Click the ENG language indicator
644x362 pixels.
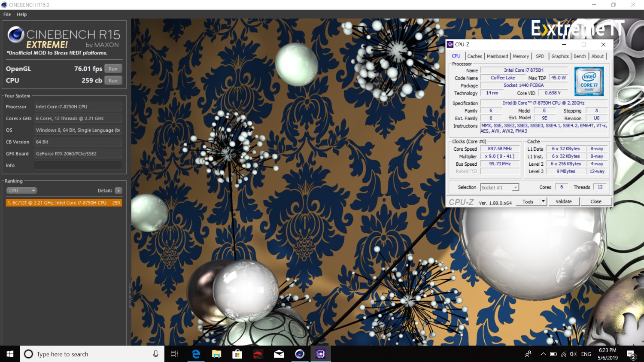coord(586,354)
